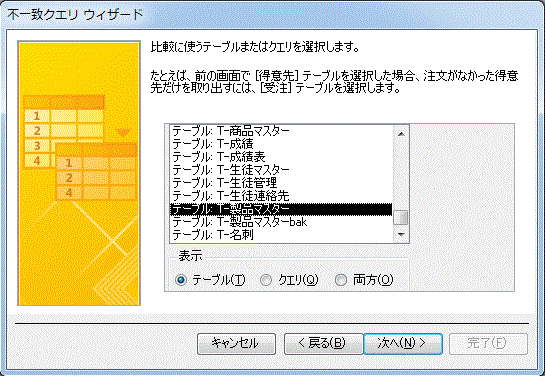The image size is (545, 376).
Task: Select テーブル: T-生徒管理 list row
Action: 281,183
